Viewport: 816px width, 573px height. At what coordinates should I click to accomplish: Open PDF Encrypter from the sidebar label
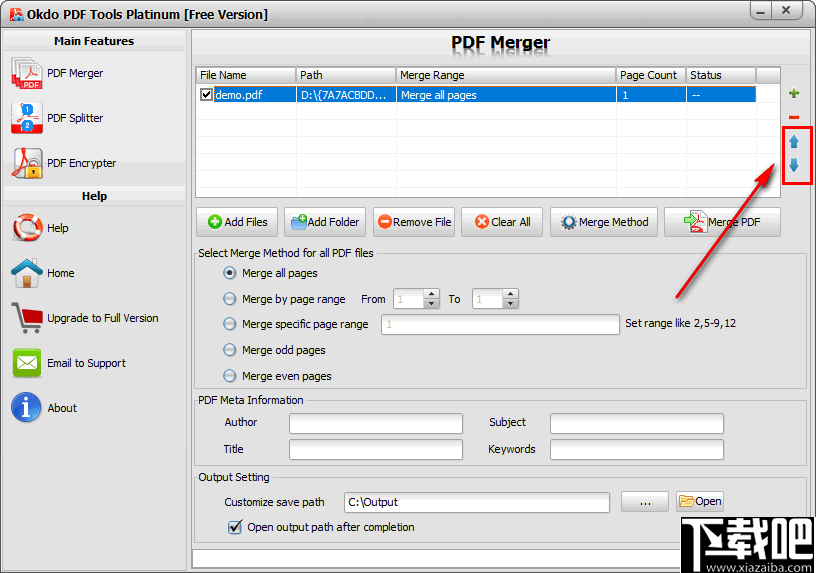click(82, 163)
